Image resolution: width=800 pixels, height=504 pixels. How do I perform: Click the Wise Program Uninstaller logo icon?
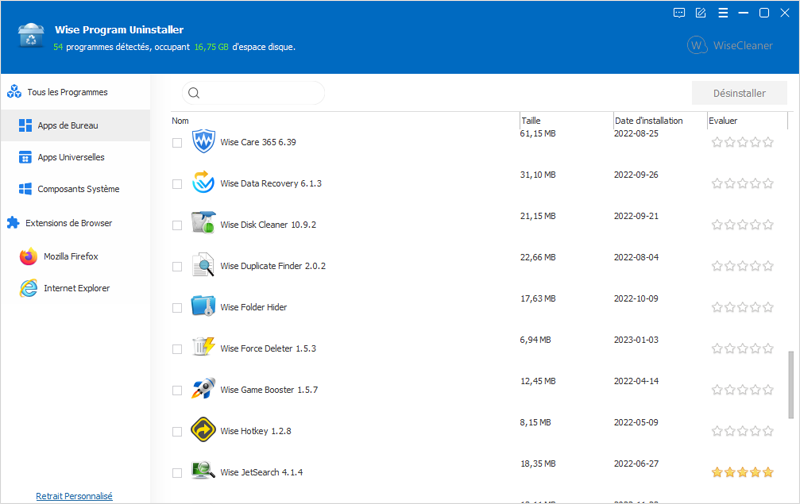31,36
